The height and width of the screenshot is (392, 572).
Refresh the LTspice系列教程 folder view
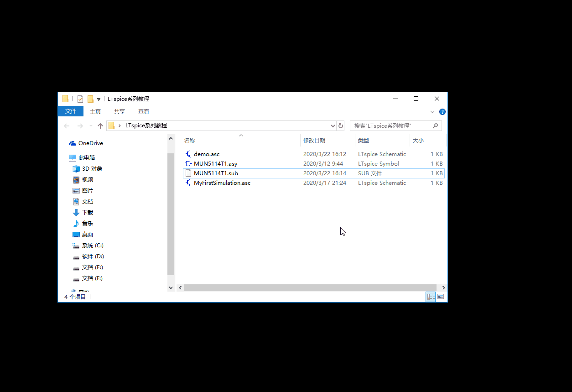click(x=340, y=125)
